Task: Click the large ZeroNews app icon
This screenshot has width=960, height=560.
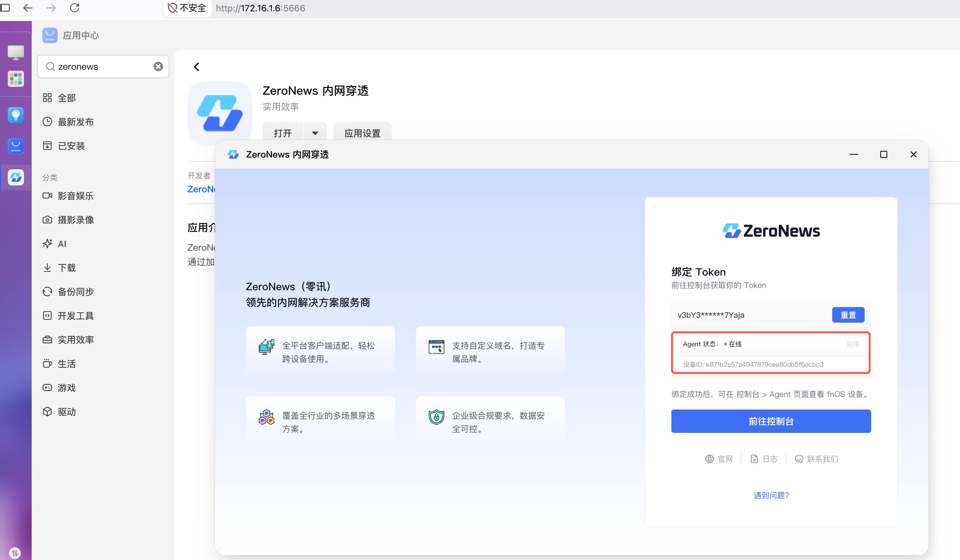Action: (220, 113)
